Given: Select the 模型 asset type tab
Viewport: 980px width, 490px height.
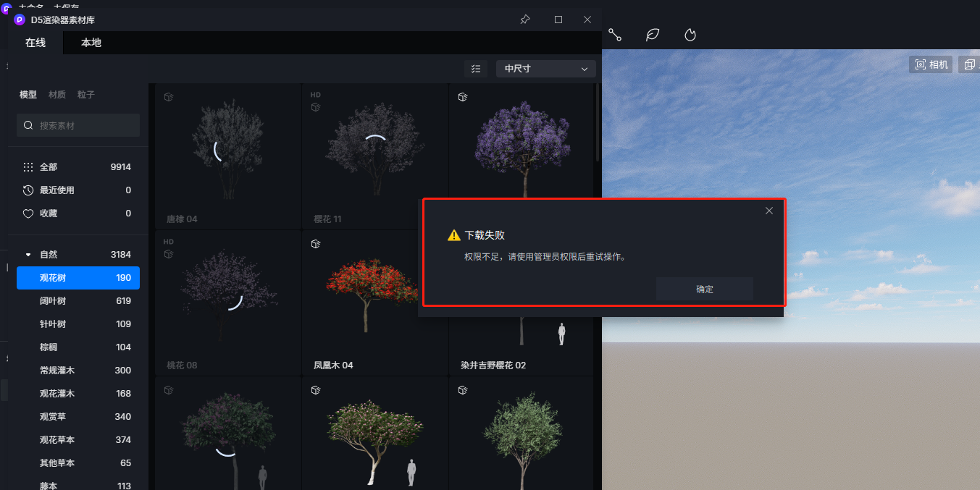Looking at the screenshot, I should pos(28,95).
